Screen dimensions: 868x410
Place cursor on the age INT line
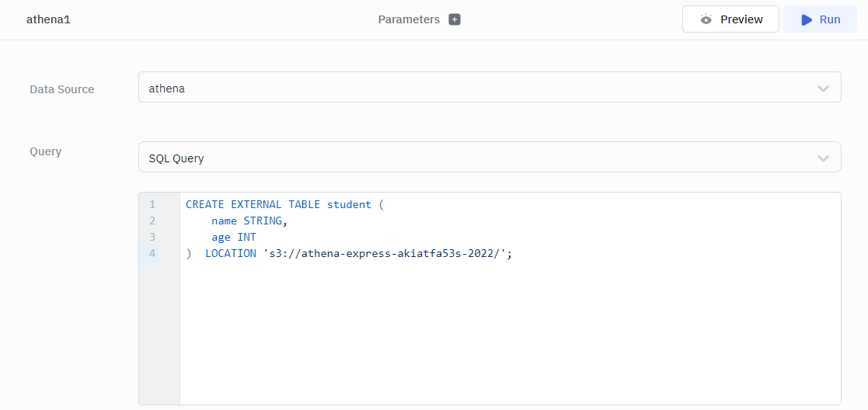click(233, 238)
